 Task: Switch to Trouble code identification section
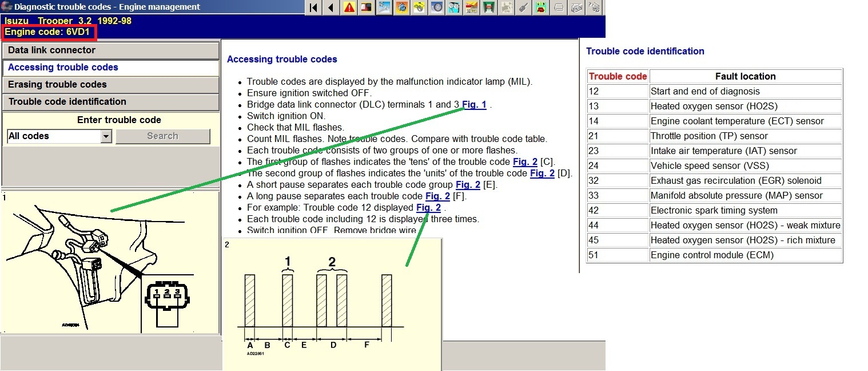point(110,102)
